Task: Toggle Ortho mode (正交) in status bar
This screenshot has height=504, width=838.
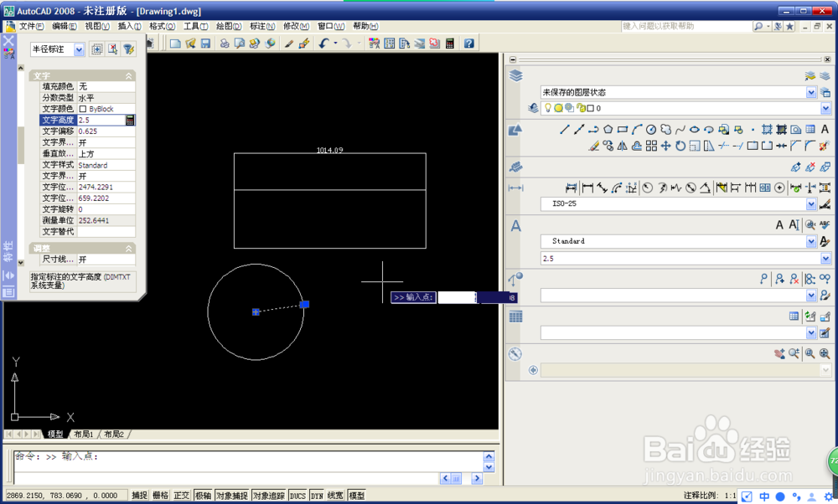Action: (182, 496)
